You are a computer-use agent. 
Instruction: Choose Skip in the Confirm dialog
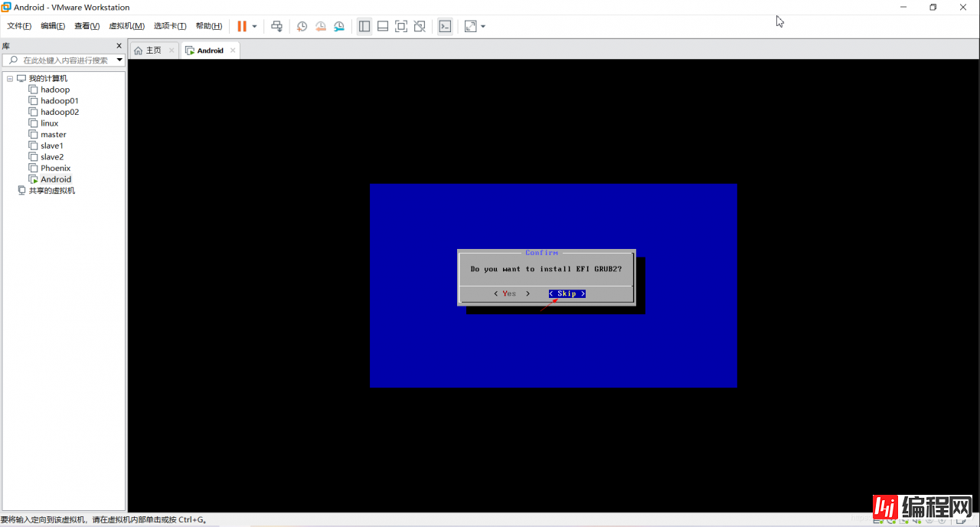coord(567,293)
